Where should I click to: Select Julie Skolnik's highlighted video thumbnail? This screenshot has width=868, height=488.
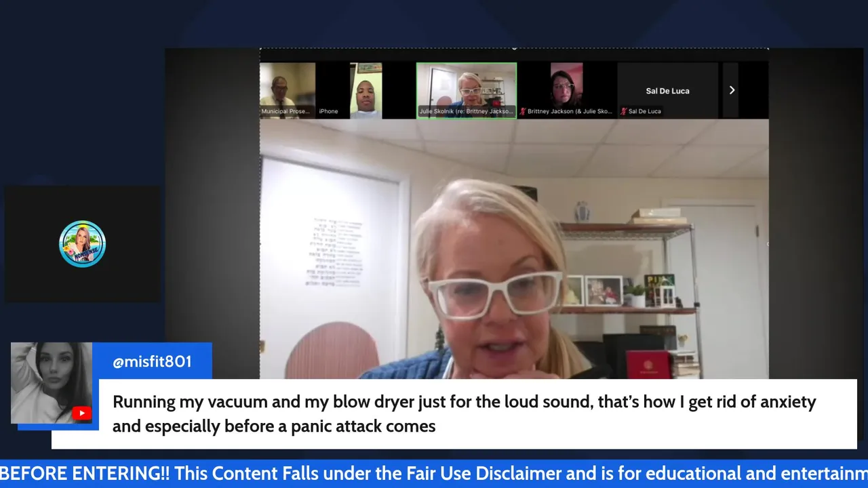point(467,90)
